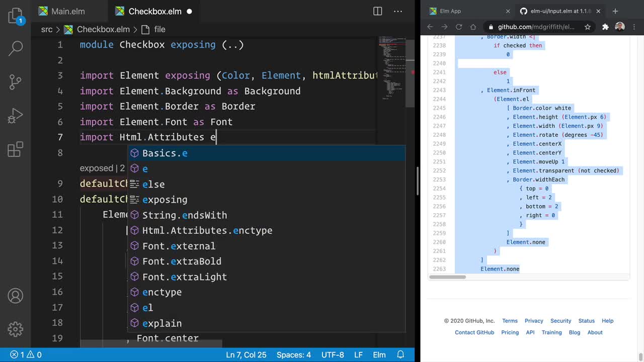Open the Explorer icon in activity bar

pyautogui.click(x=16, y=17)
